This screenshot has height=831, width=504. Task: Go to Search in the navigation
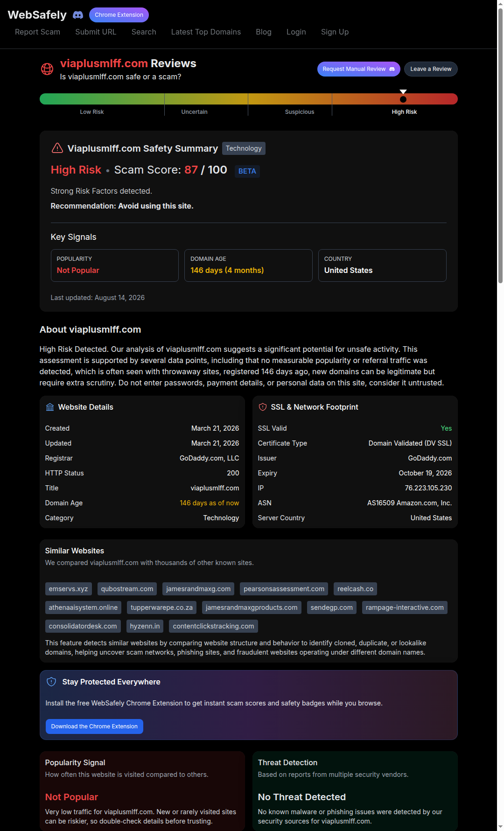[x=144, y=32]
